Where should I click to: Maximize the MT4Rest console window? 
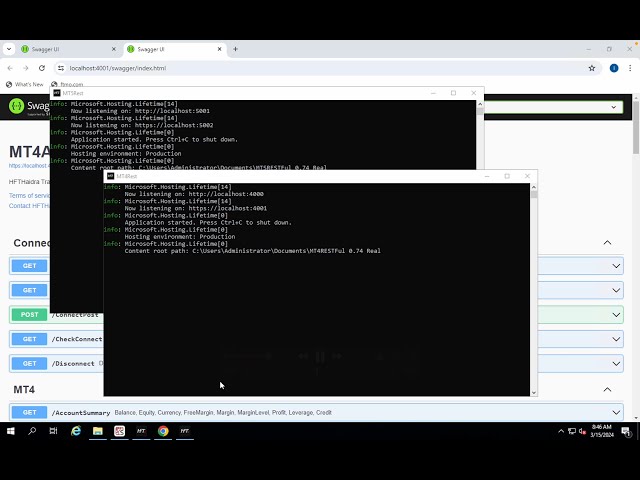507,176
